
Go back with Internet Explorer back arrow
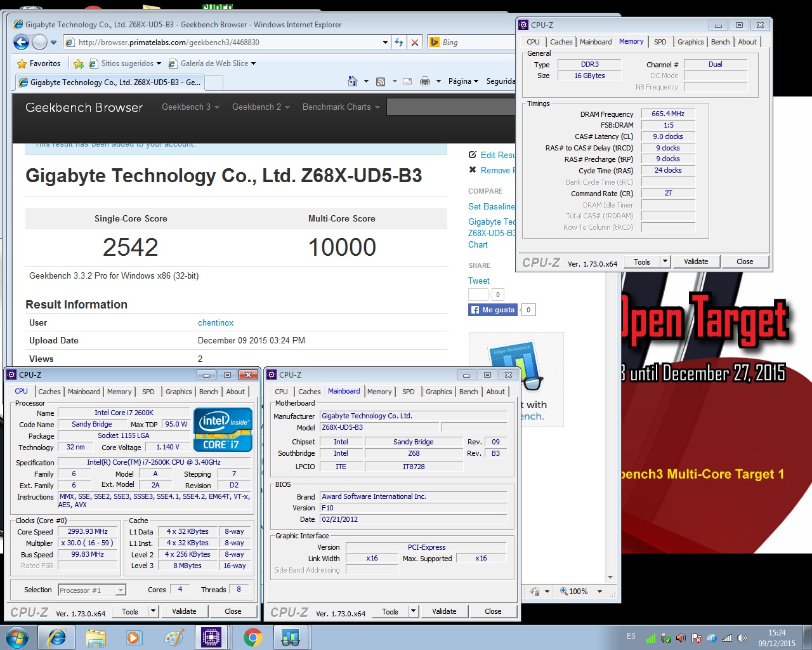coord(21,43)
